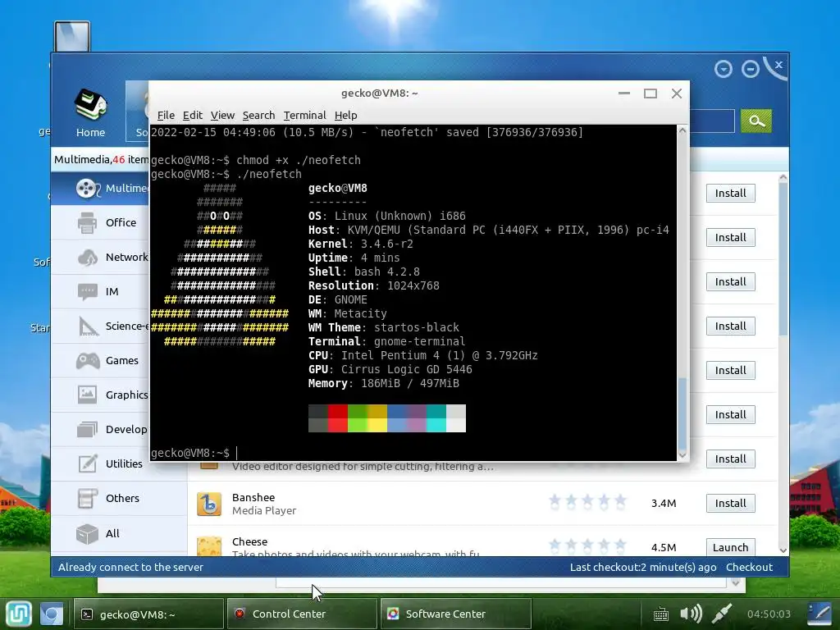The image size is (840, 630).
Task: Click the Software Center minimize circle icon
Action: [750, 69]
